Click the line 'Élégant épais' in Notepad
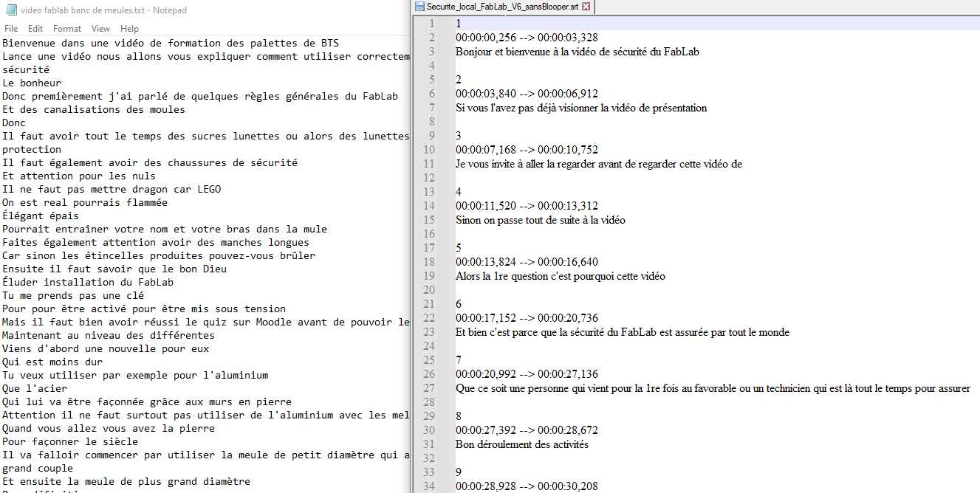Screen dimensions: 980x493 [x=41, y=216]
